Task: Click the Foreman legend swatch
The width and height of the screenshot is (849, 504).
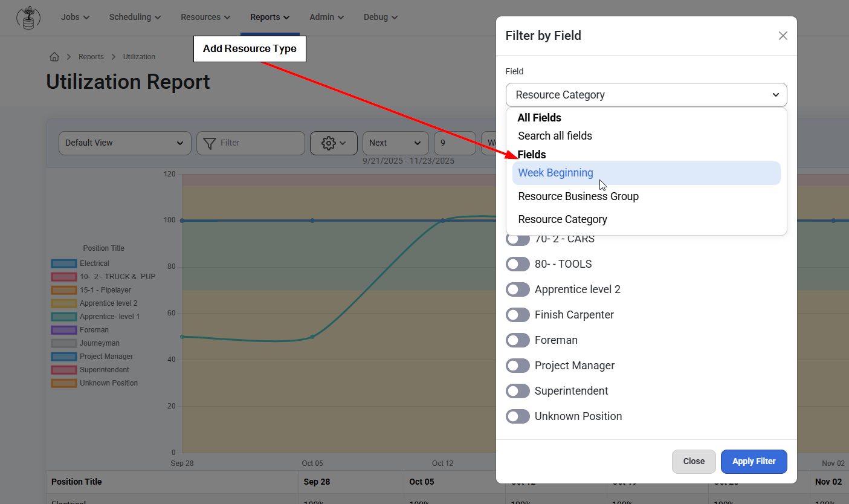Action: tap(64, 330)
